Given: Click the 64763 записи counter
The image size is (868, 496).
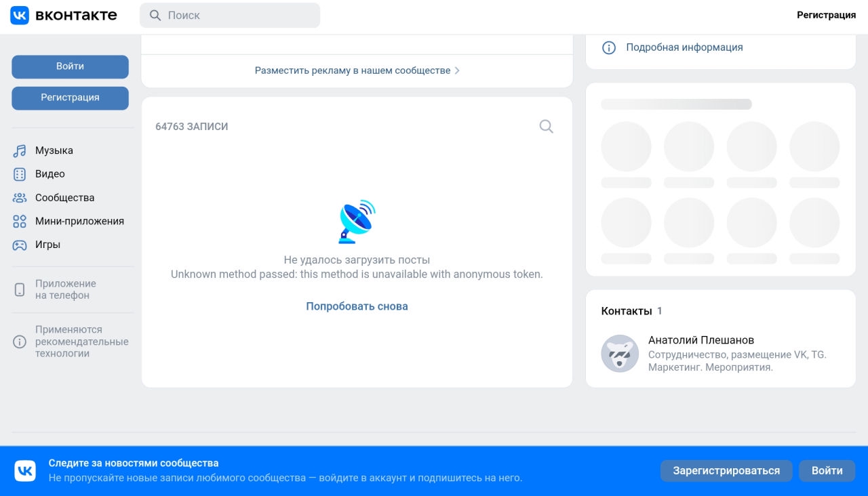Looking at the screenshot, I should 192,127.
